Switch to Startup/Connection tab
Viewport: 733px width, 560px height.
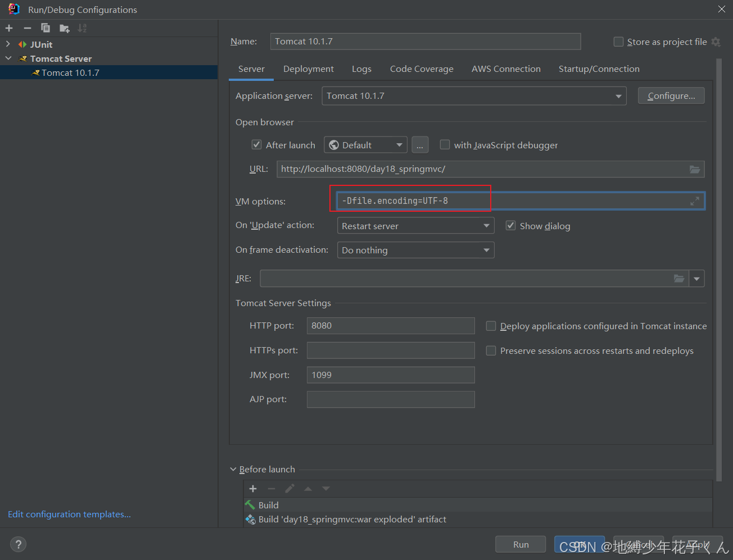coord(599,69)
